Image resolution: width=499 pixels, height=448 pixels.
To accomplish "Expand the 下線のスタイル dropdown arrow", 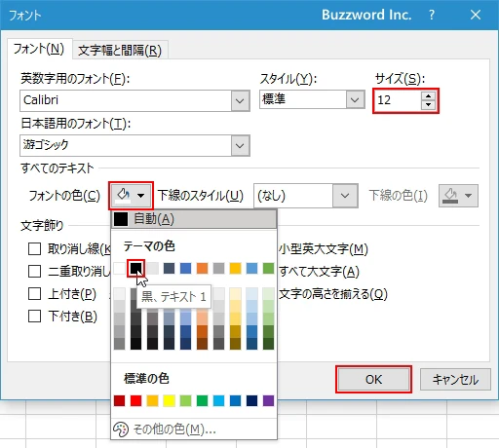I will pos(345,196).
